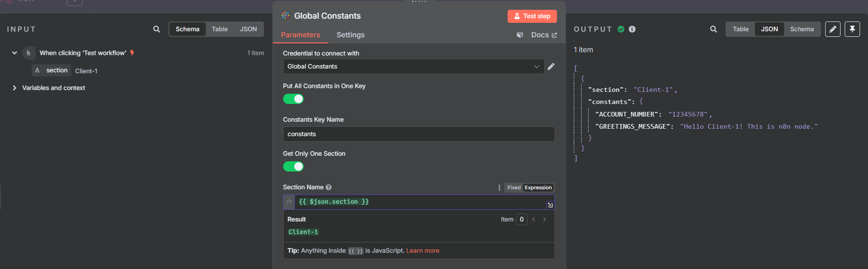Go to next result item arrow
This screenshot has height=269, width=868.
point(544,219)
